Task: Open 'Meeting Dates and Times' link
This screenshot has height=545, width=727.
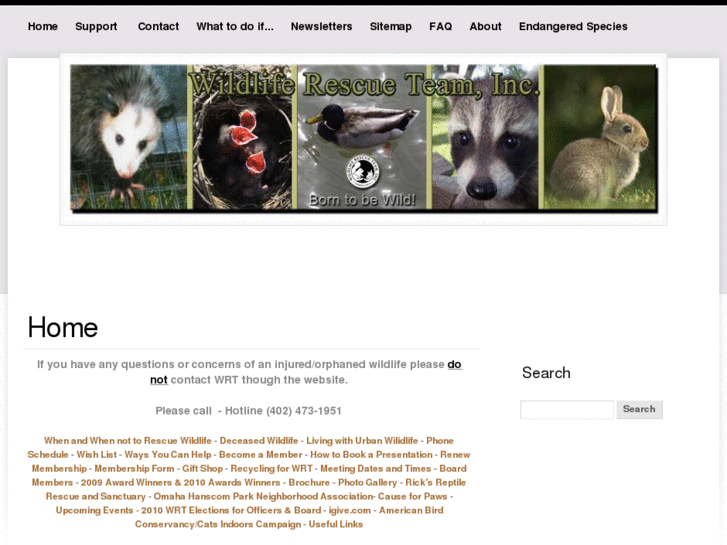Action: click(376, 468)
